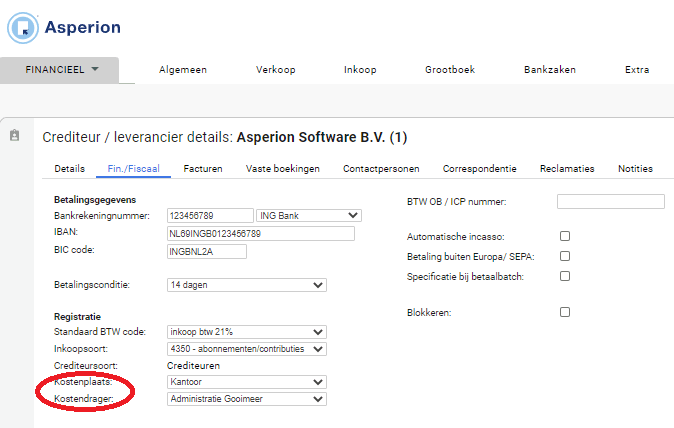
Task: Click the Betalingsgegevens section heading
Action: click(95, 200)
